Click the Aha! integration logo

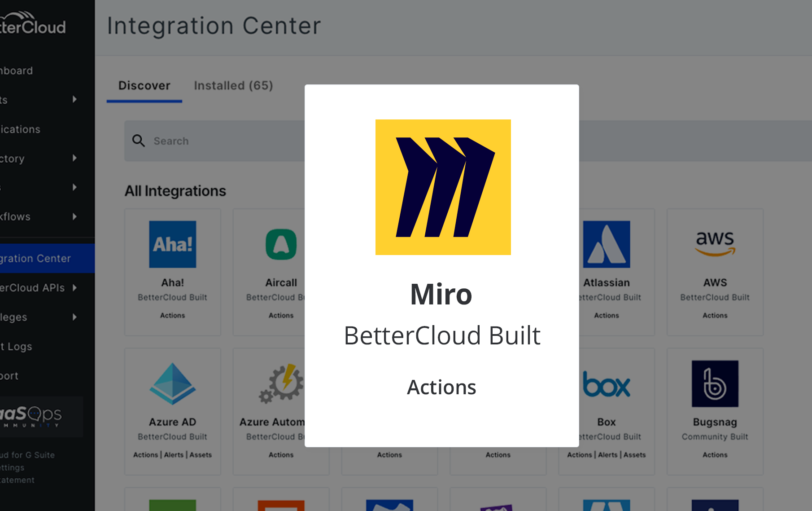(x=173, y=244)
